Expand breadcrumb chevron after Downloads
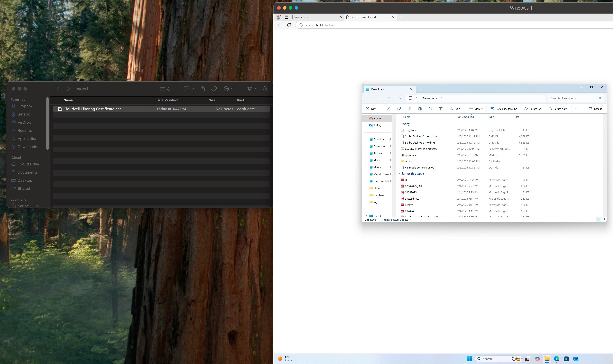Screen dimensions: 613x364 click(442, 98)
